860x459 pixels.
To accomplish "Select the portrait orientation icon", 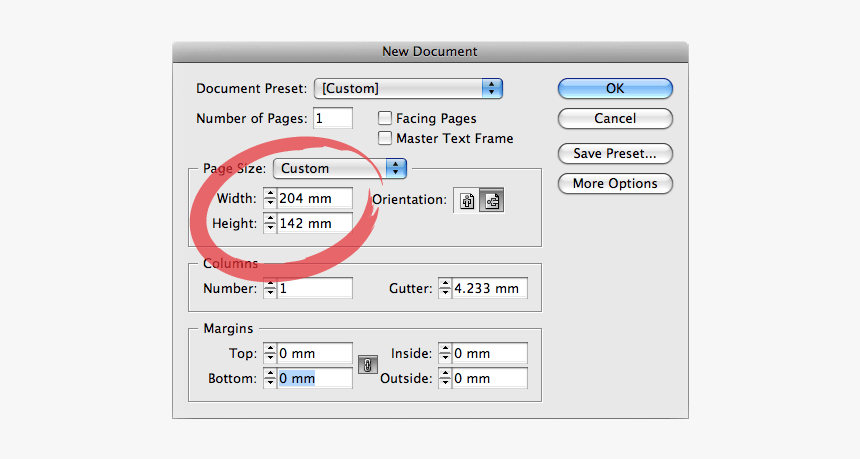I will click(x=467, y=200).
